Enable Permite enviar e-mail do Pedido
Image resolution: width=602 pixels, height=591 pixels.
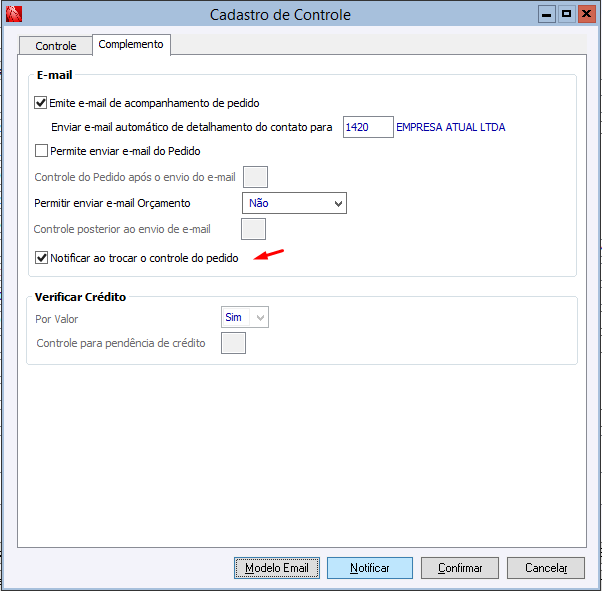click(41, 151)
